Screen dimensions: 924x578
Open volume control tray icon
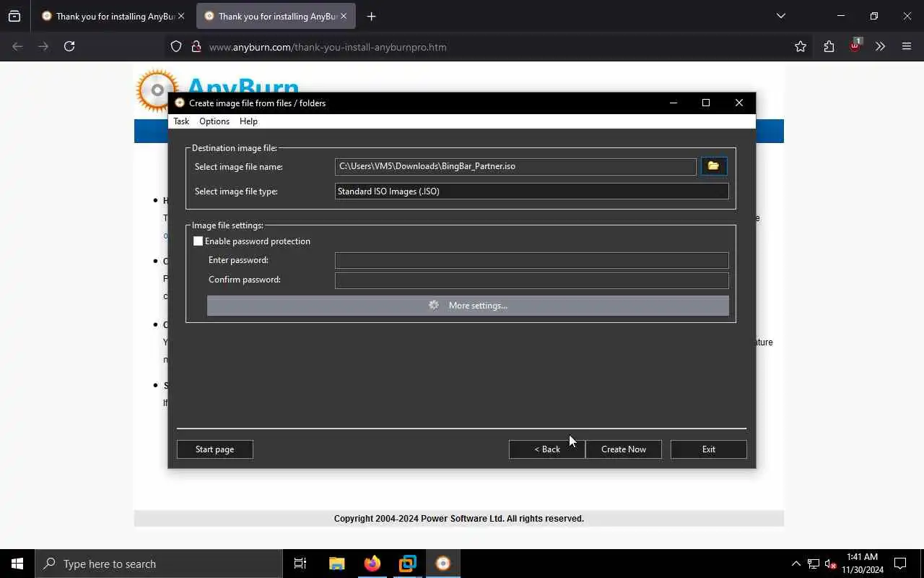[831, 564]
